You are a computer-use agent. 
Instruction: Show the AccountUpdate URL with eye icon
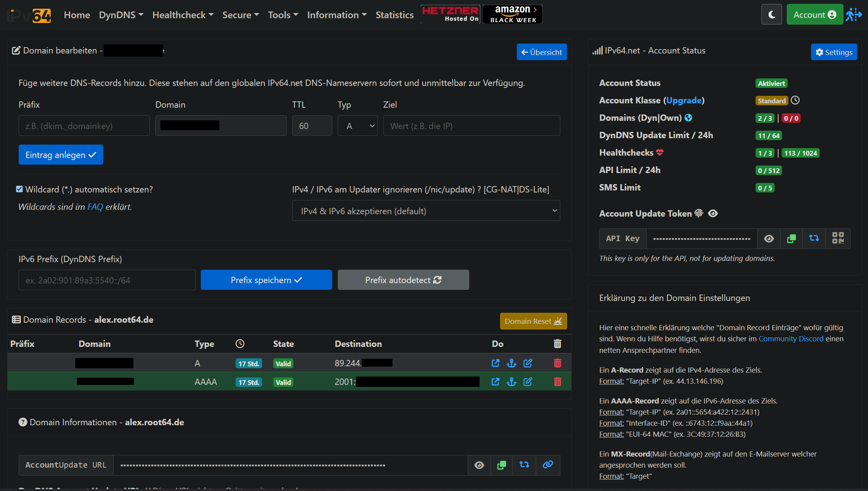pyautogui.click(x=479, y=465)
